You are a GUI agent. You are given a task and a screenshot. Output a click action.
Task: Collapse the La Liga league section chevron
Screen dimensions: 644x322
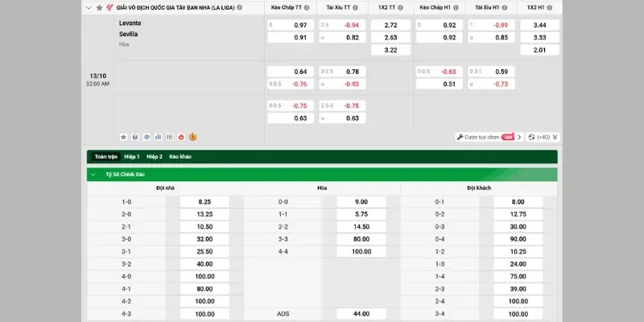click(89, 7)
